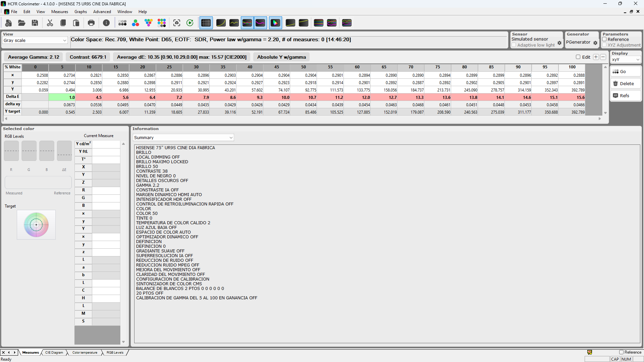Click the Delete button

pos(626,83)
